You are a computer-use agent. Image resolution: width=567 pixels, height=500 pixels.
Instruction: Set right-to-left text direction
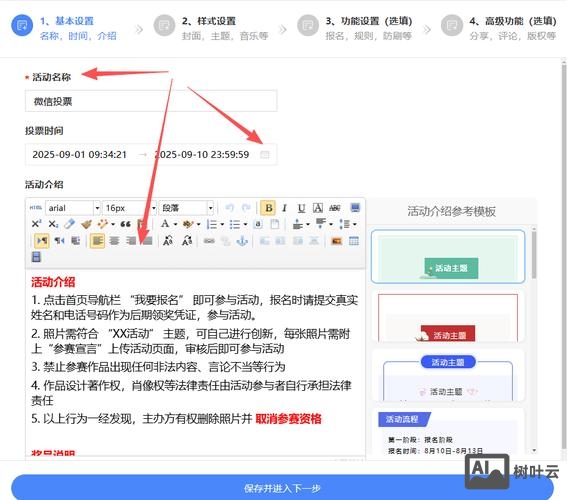59,240
